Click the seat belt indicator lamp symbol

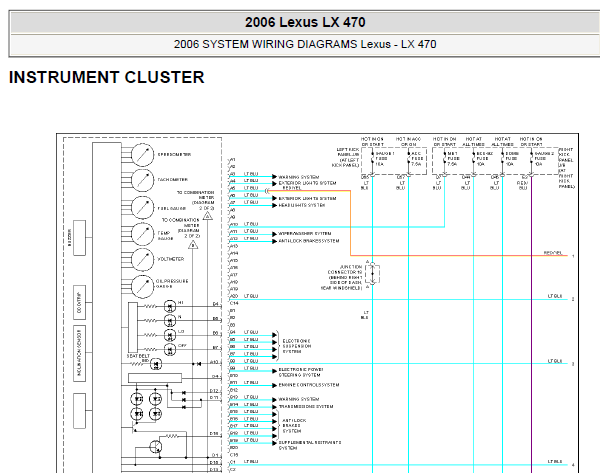pyautogui.click(x=156, y=364)
